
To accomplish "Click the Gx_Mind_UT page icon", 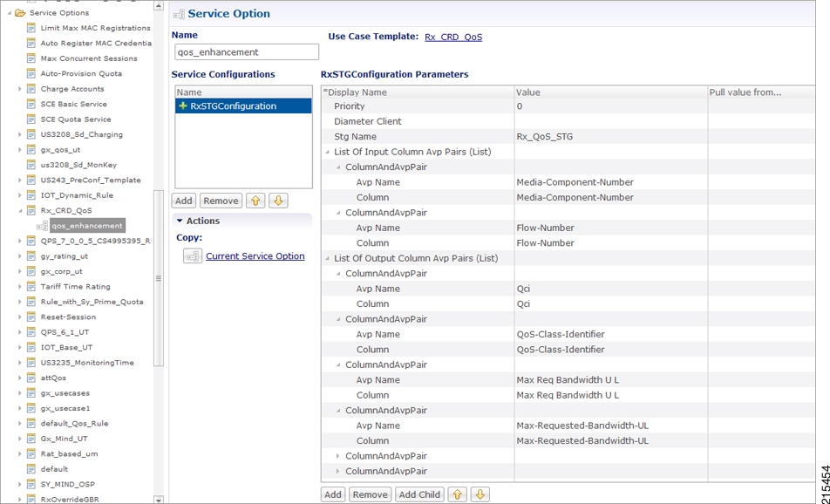I will (31, 439).
